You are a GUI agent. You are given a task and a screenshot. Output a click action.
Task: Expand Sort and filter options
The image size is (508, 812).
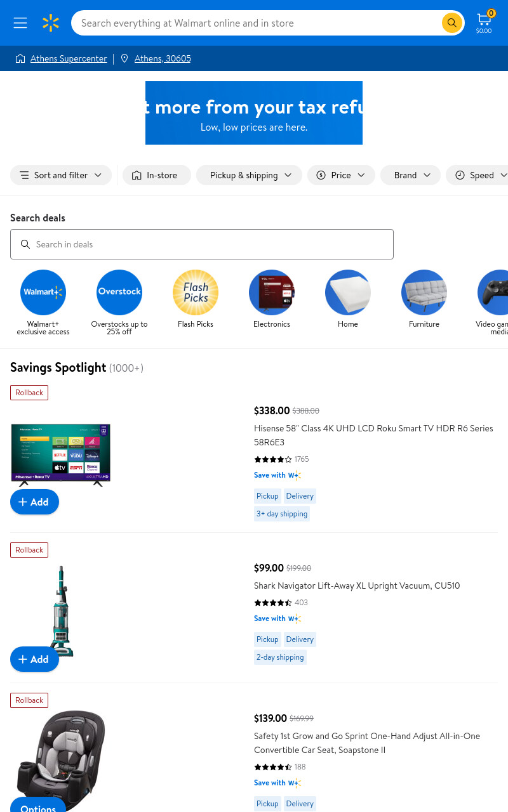tap(61, 175)
